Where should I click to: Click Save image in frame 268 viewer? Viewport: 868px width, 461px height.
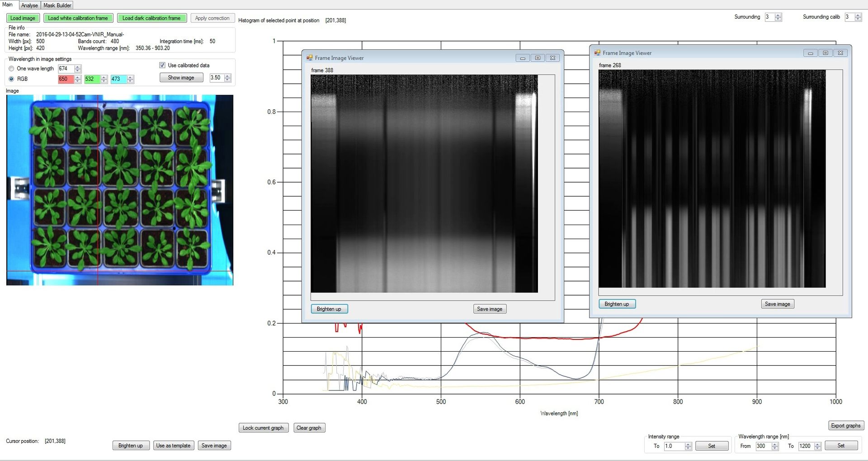tap(777, 304)
